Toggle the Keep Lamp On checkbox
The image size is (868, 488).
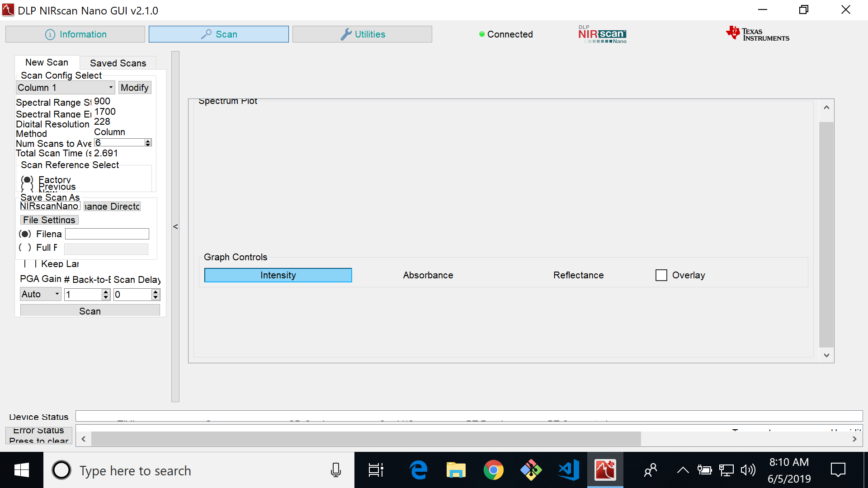click(30, 264)
